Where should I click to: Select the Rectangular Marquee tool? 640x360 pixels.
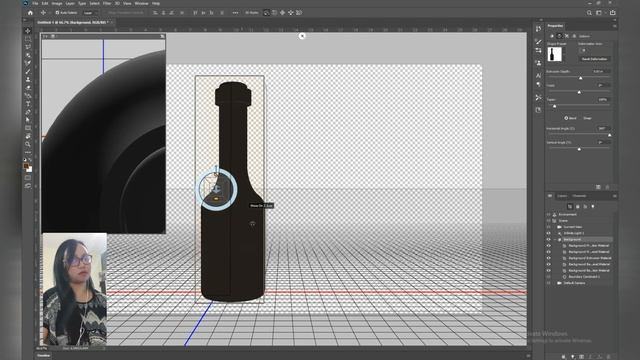click(28, 39)
